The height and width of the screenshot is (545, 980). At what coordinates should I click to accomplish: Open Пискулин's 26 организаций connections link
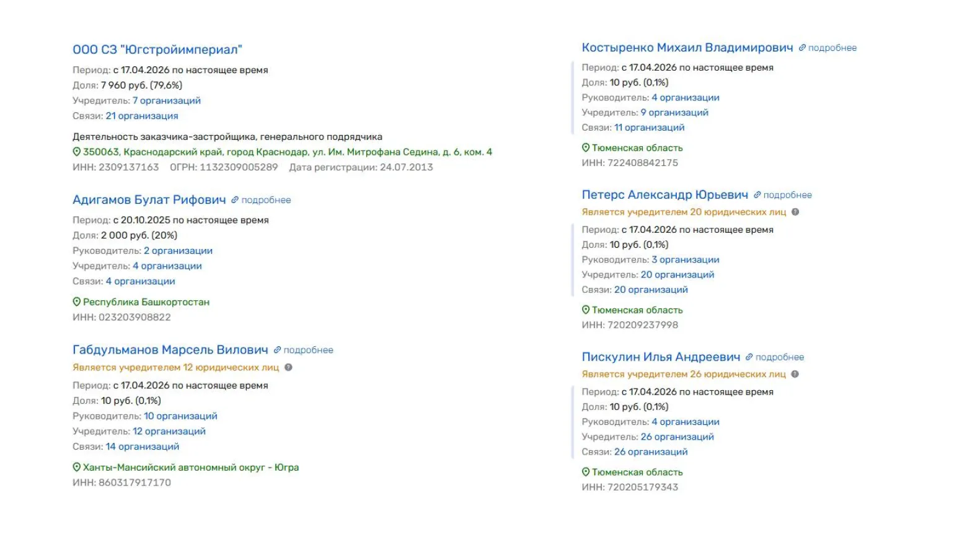coord(651,452)
